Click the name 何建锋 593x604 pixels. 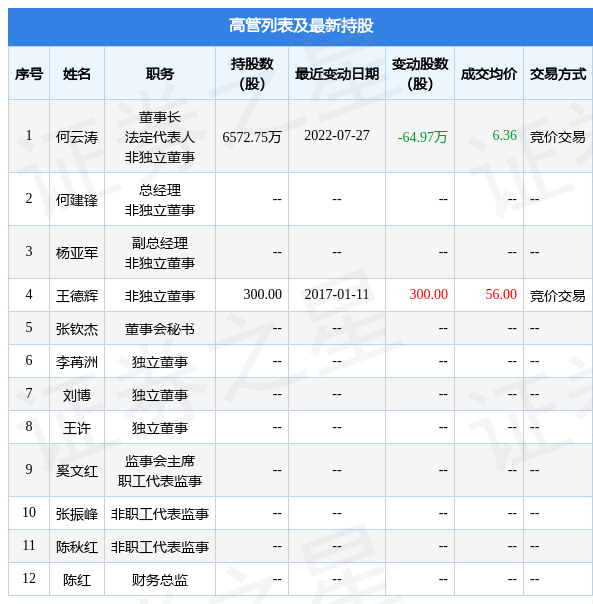pos(77,200)
